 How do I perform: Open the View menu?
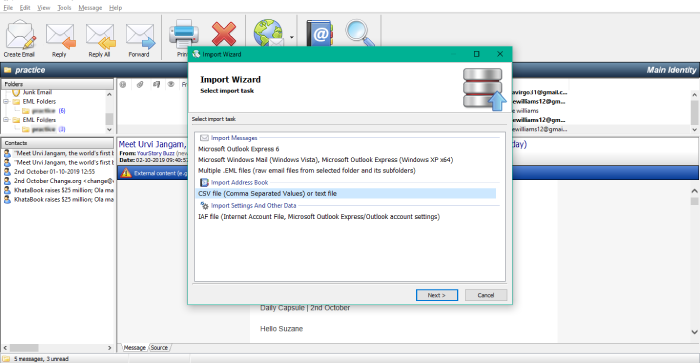(x=44, y=8)
